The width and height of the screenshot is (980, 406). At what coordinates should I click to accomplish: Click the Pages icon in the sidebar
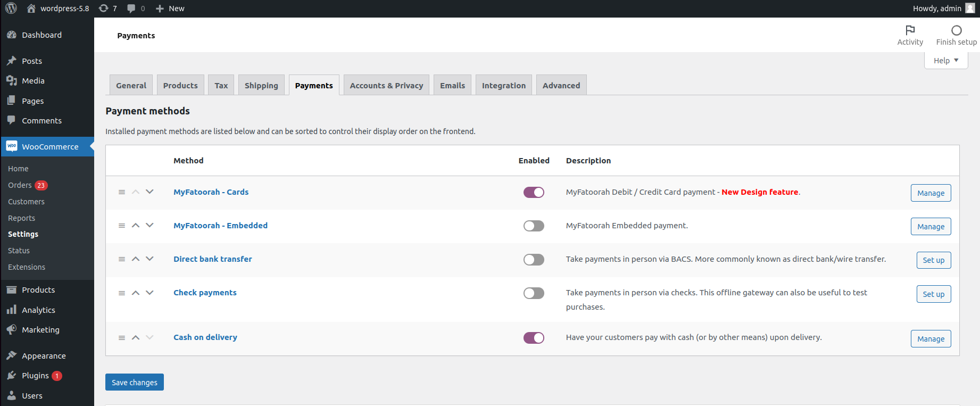pyautogui.click(x=12, y=101)
